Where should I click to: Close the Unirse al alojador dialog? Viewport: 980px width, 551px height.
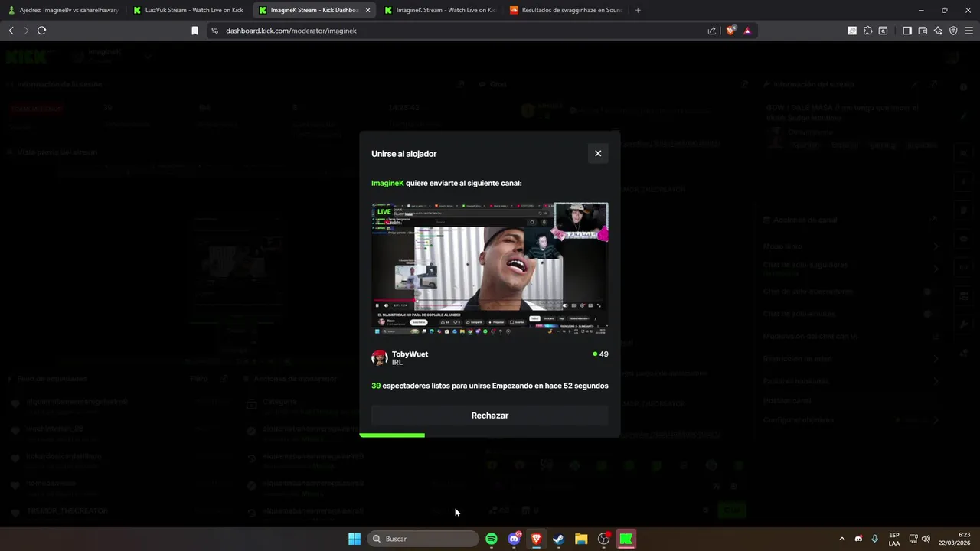(x=598, y=153)
